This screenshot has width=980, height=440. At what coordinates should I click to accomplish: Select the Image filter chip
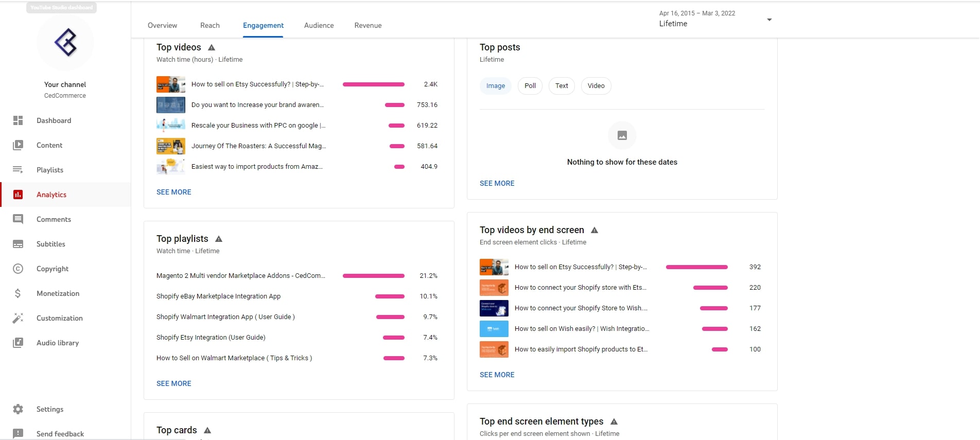[x=496, y=86]
